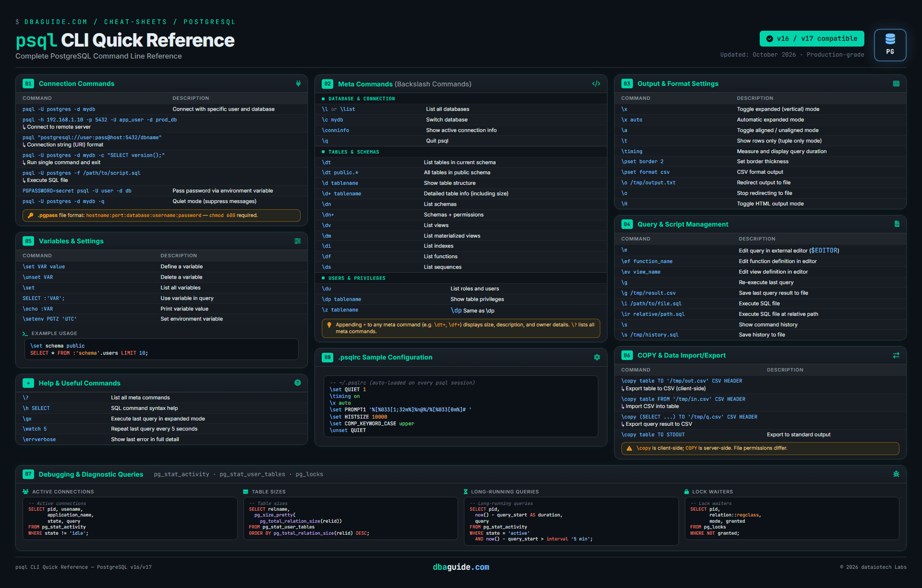The width and height of the screenshot is (922, 588).
Task: Click the ~/.psqlrc sample config code block
Action: click(461, 407)
